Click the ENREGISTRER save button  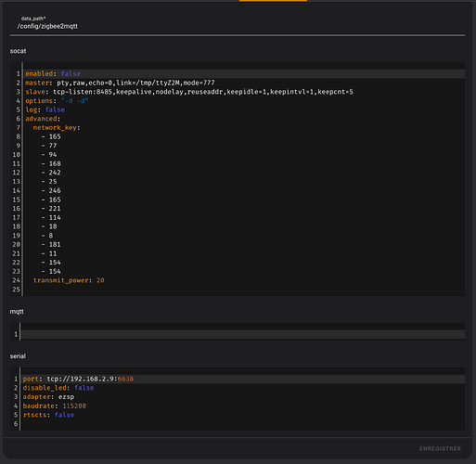440,448
